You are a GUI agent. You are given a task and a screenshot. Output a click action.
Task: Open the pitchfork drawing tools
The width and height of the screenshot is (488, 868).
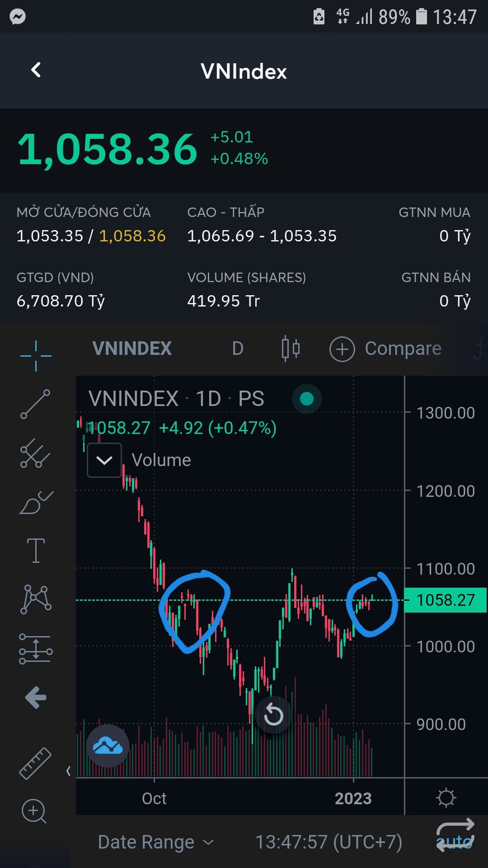pyautogui.click(x=35, y=453)
